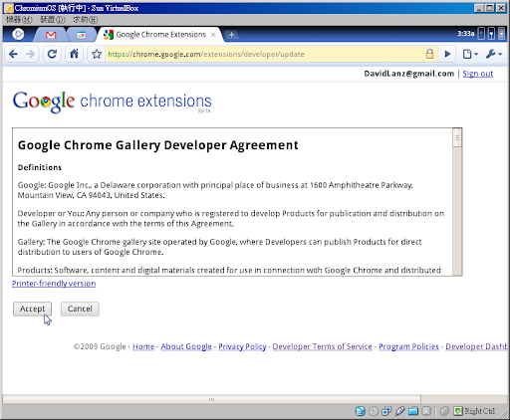Image resolution: width=510 pixels, height=420 pixels.
Task: Open the VirtualBox Machine menu
Action: (x=19, y=20)
